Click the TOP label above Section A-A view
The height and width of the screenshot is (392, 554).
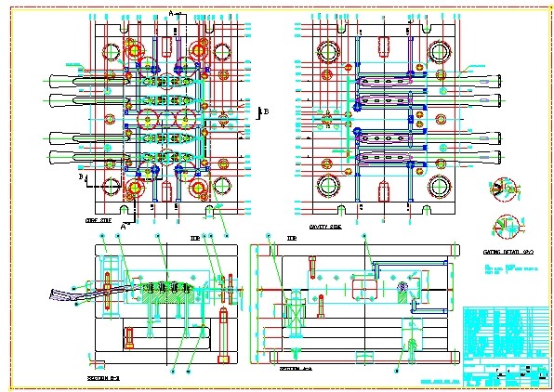coord(292,239)
